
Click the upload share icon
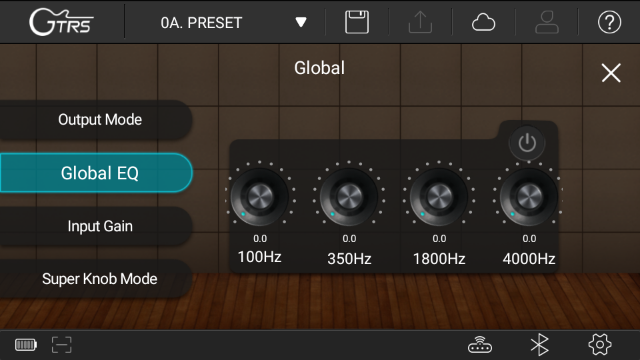coord(420,22)
